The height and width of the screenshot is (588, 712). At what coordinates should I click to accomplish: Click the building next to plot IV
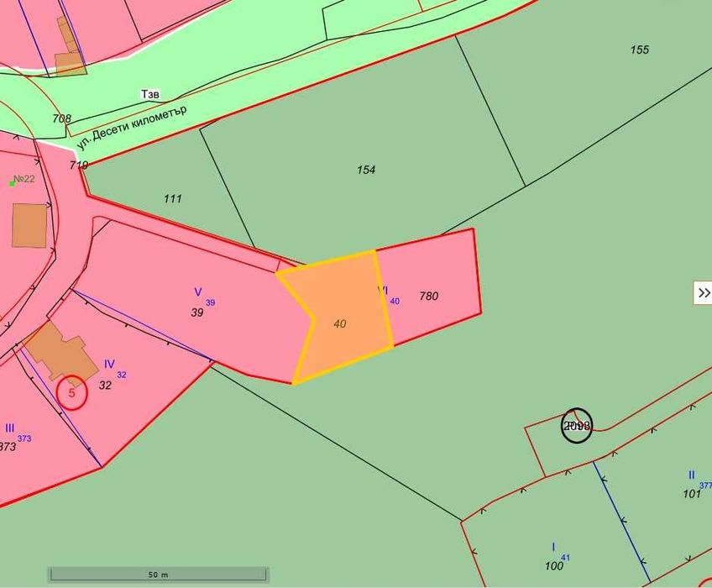point(60,352)
